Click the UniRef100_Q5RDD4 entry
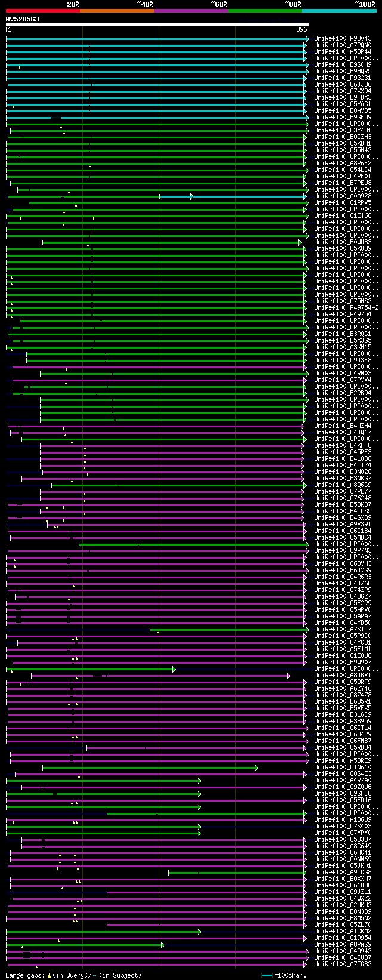This screenshot has height=980, width=382. click(x=343, y=748)
